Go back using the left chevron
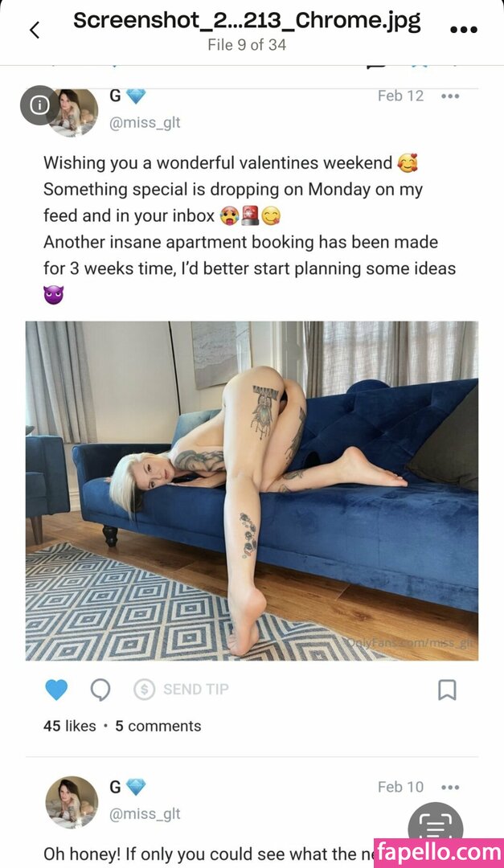The height and width of the screenshot is (868, 504). tap(35, 30)
